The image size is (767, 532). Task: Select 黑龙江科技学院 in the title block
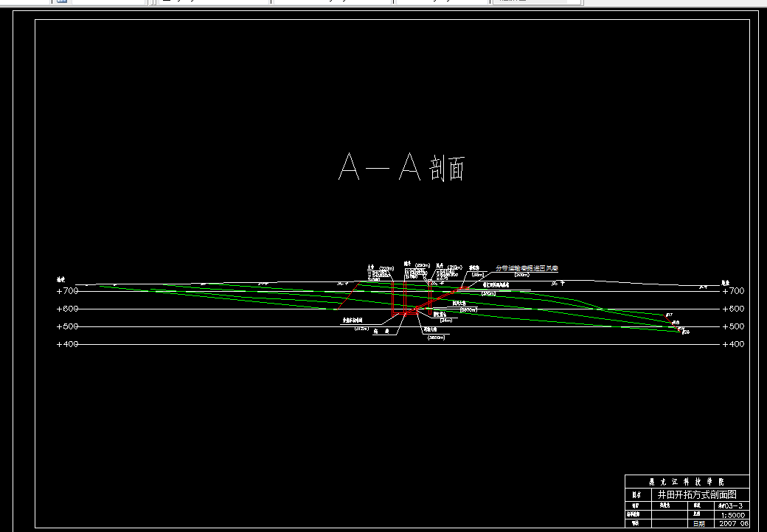coord(687,482)
